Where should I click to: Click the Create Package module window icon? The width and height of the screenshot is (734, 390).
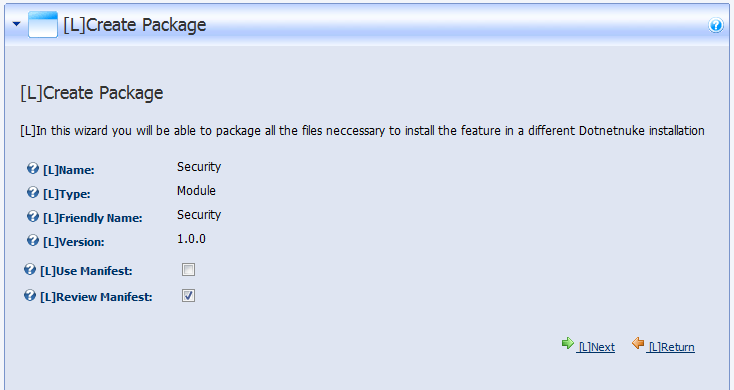pyautogui.click(x=43, y=24)
